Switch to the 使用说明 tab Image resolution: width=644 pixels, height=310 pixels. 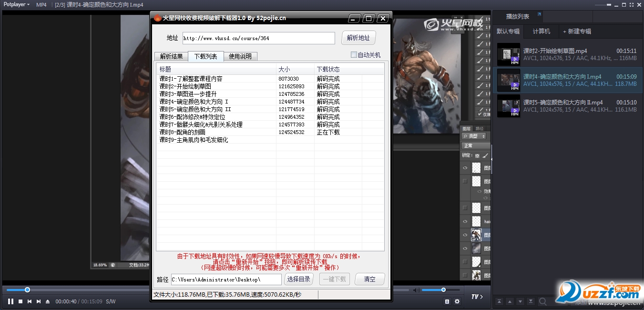(x=240, y=56)
